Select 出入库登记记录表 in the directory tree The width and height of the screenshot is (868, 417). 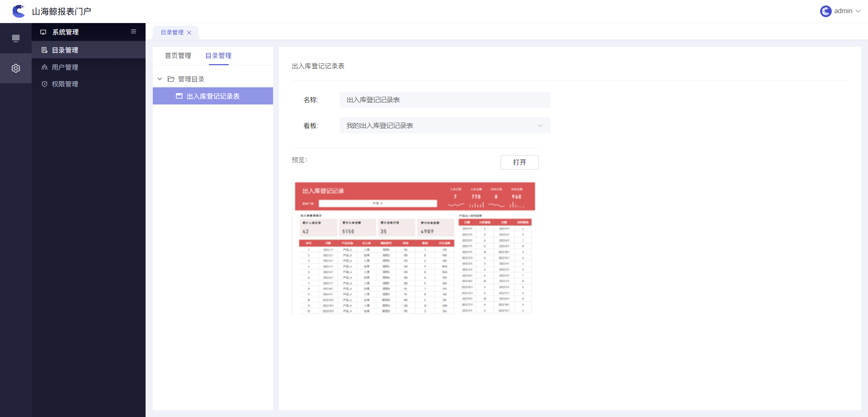point(213,96)
